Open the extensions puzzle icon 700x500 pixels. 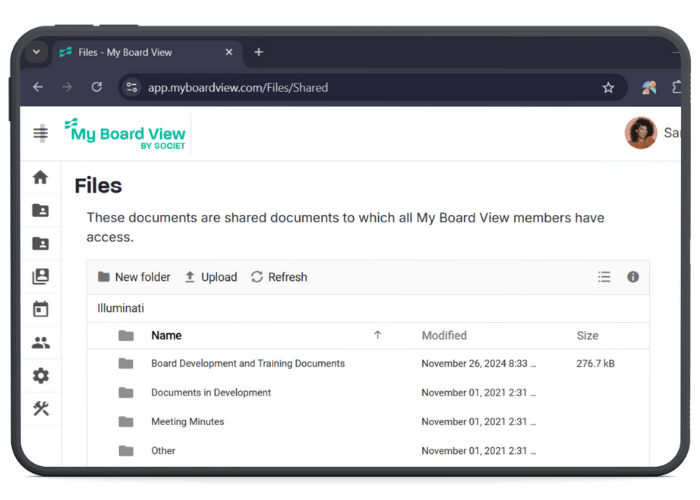pyautogui.click(x=676, y=87)
